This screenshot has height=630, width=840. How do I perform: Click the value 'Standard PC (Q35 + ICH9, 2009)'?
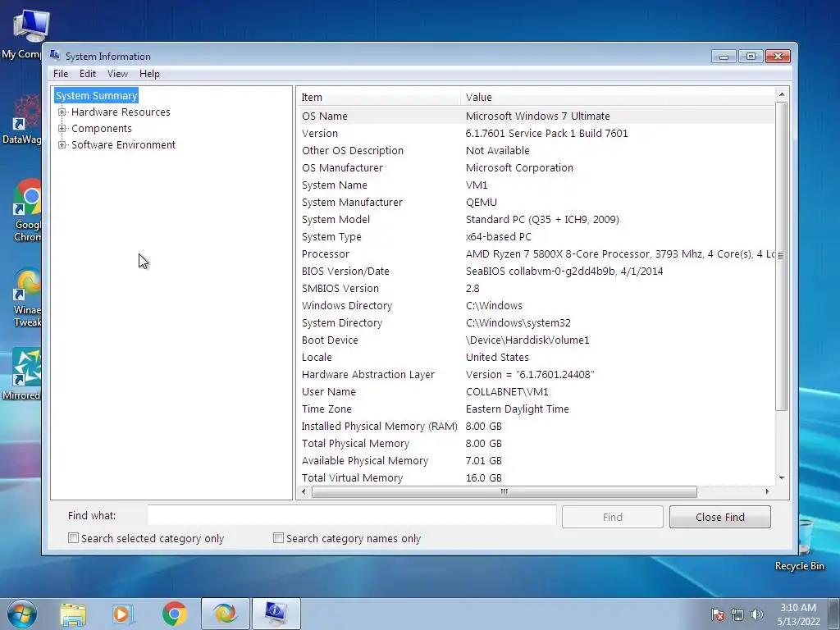(x=542, y=219)
